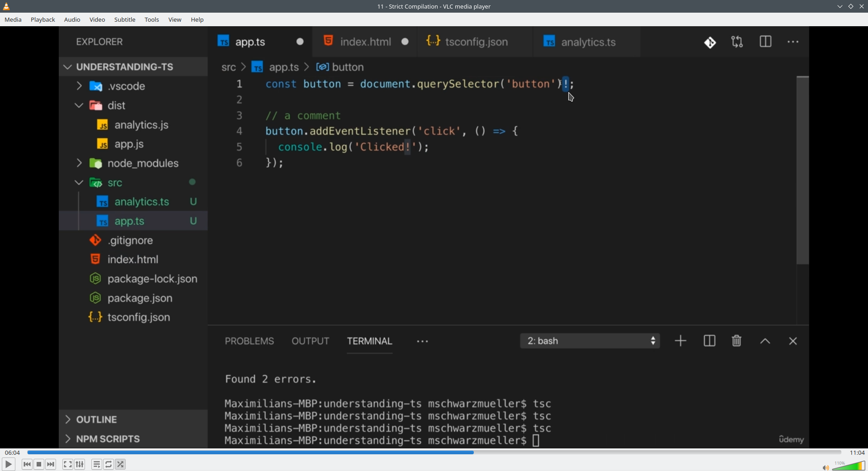868x471 pixels.
Task: Open tsconfig.json in the explorer
Action: [133, 317]
